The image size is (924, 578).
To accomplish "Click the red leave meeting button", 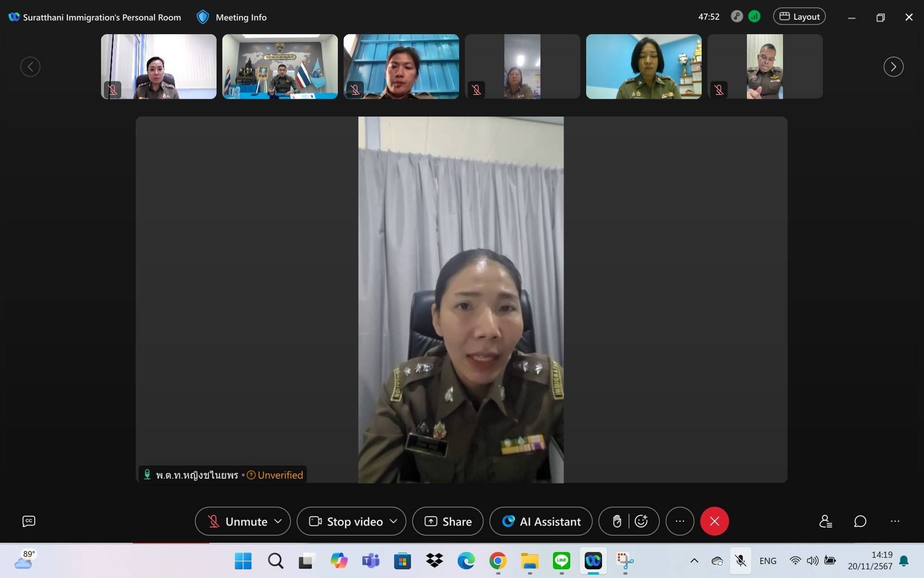I will pos(714,521).
